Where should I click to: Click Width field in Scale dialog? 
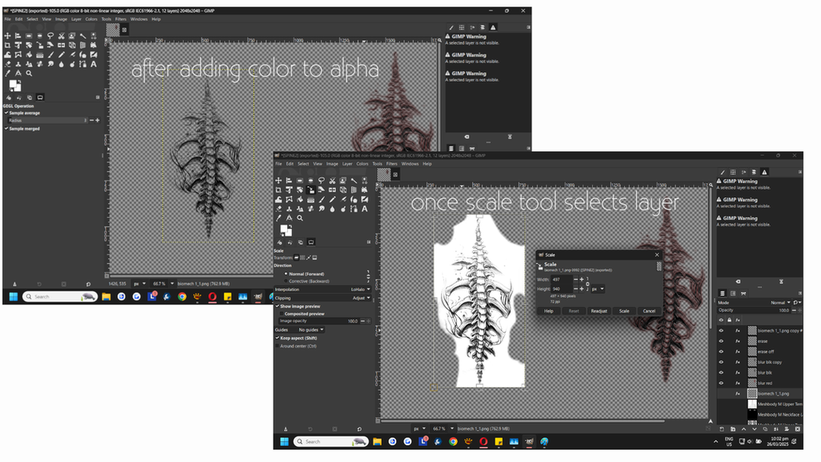562,279
